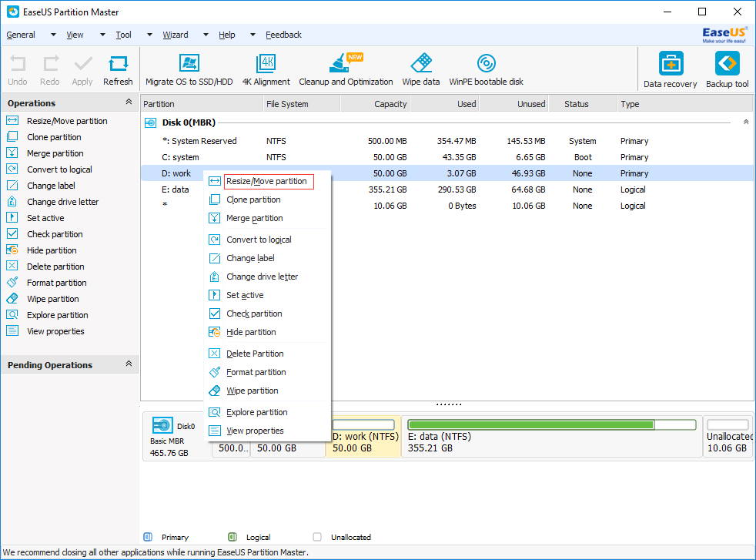Viewport: 756px width, 560px height.
Task: Select the E: data (NTFS) partition bar
Action: pos(551,436)
